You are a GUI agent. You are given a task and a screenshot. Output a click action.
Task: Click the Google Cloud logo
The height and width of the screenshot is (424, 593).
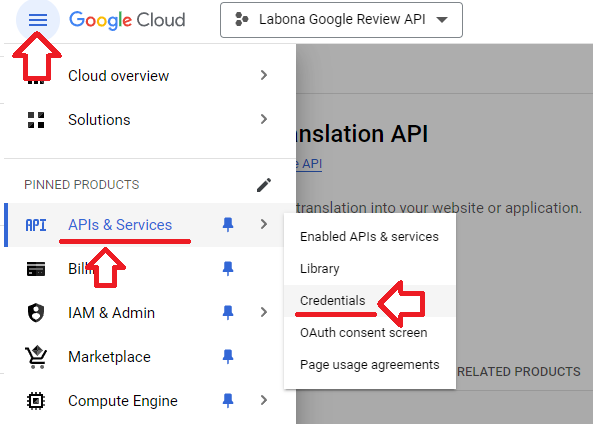pos(127,20)
